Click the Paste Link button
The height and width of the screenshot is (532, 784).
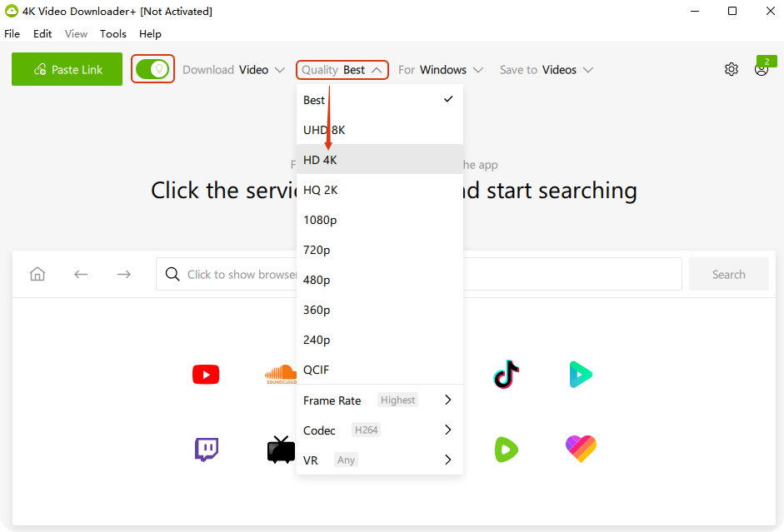(x=67, y=69)
